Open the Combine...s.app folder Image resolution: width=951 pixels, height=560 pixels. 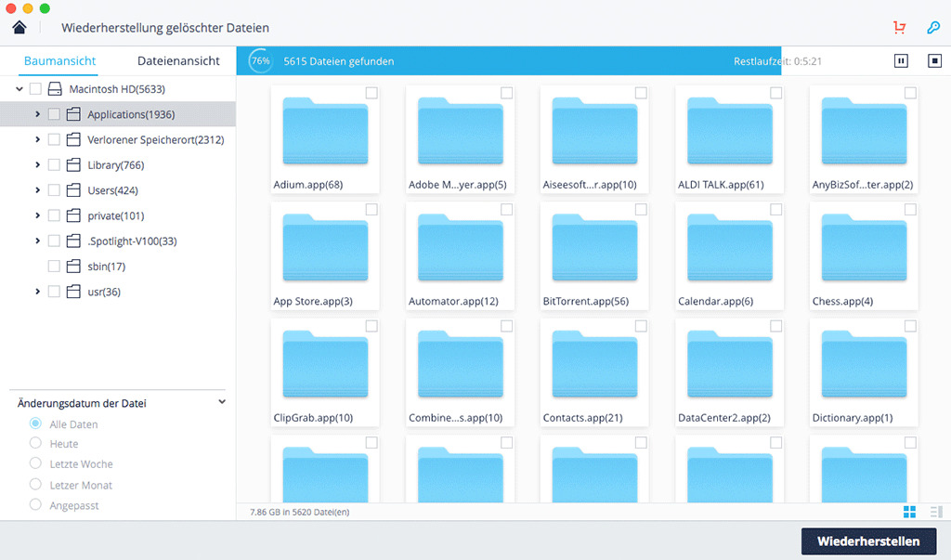click(461, 372)
